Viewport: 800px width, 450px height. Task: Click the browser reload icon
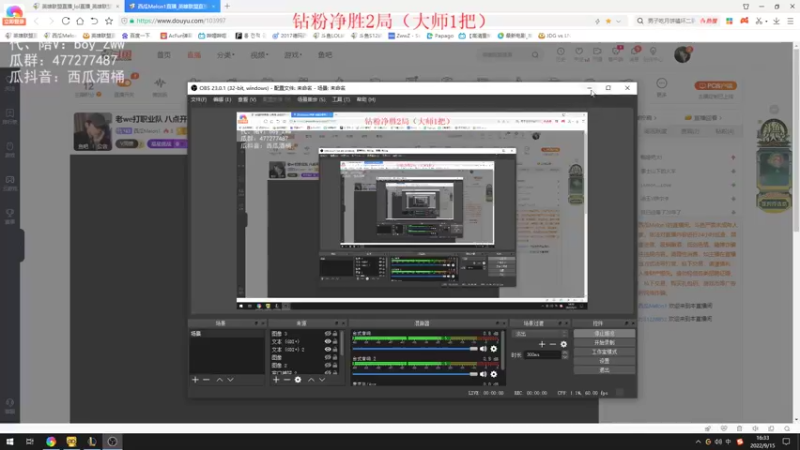[66, 21]
